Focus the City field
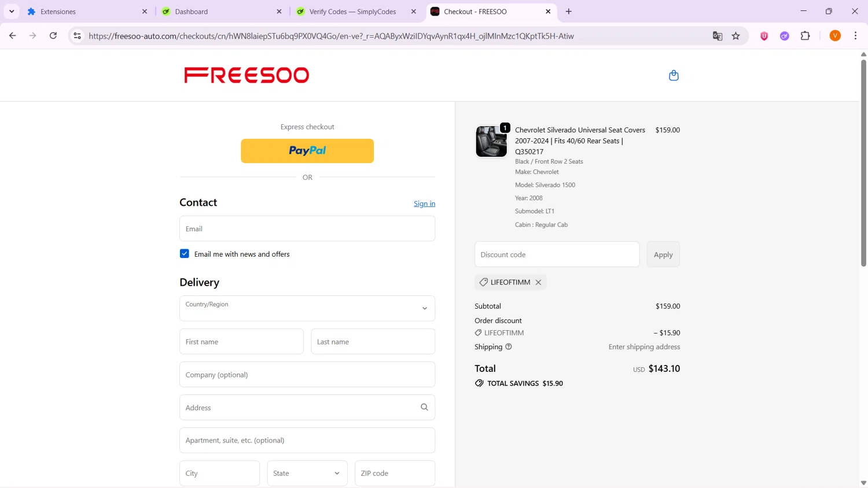Viewport: 868px width, 488px height. (219, 473)
